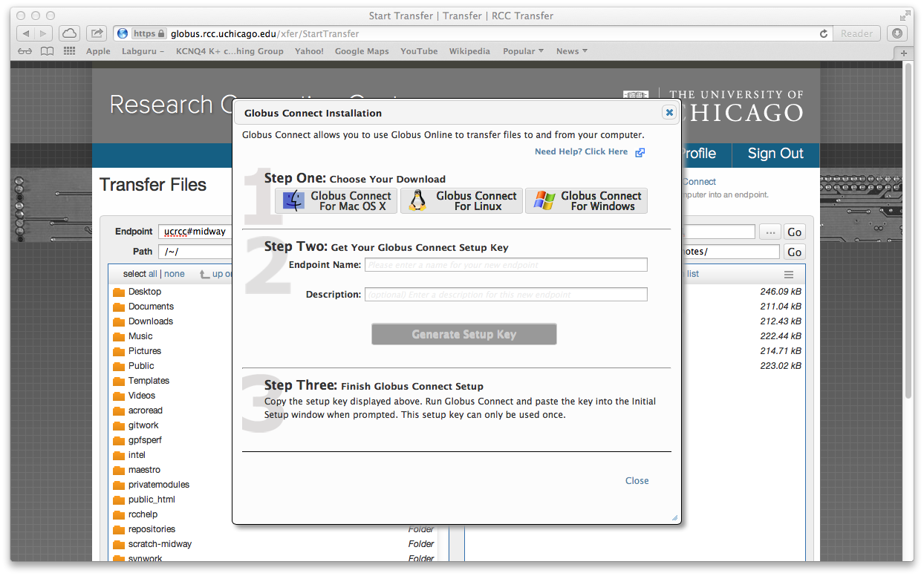924x576 pixels.
Task: Click the Documents folder icon
Action: coord(119,307)
